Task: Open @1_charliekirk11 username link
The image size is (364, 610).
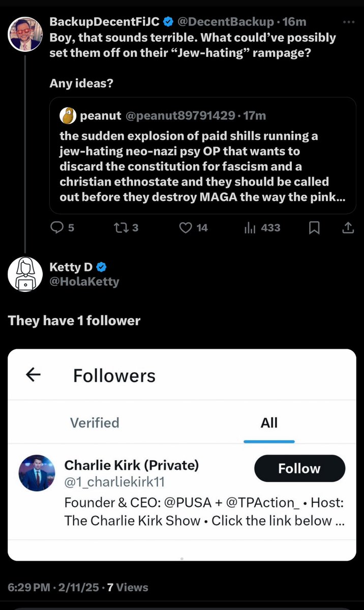Action: click(x=114, y=482)
